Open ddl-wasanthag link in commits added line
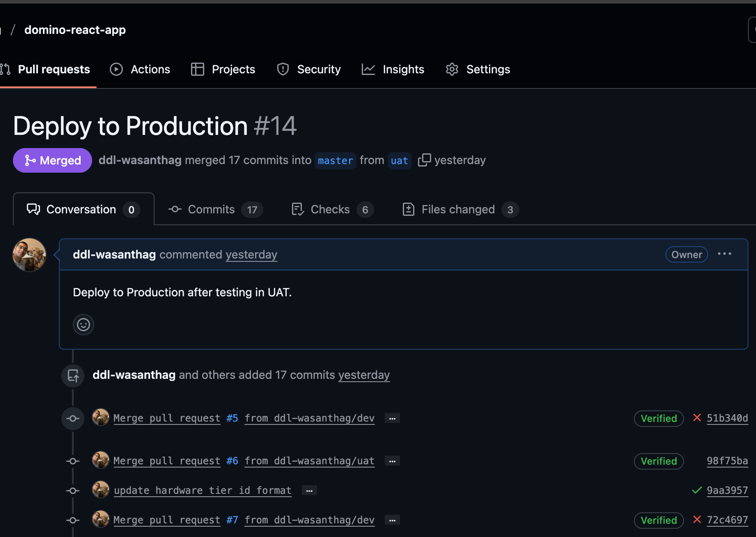 coord(134,375)
